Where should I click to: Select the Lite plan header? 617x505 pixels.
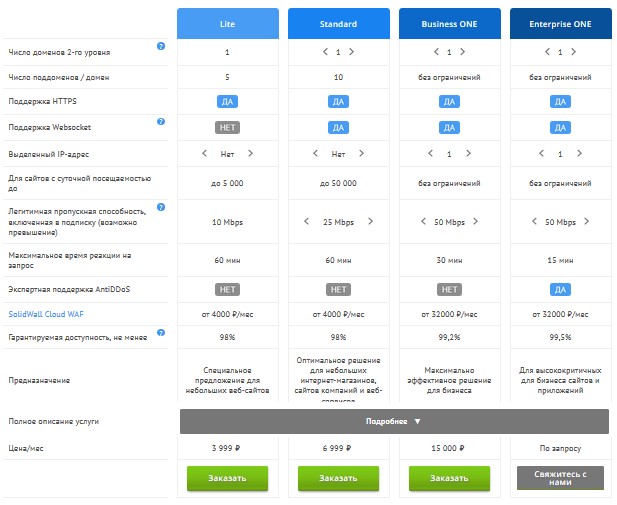pyautogui.click(x=227, y=22)
